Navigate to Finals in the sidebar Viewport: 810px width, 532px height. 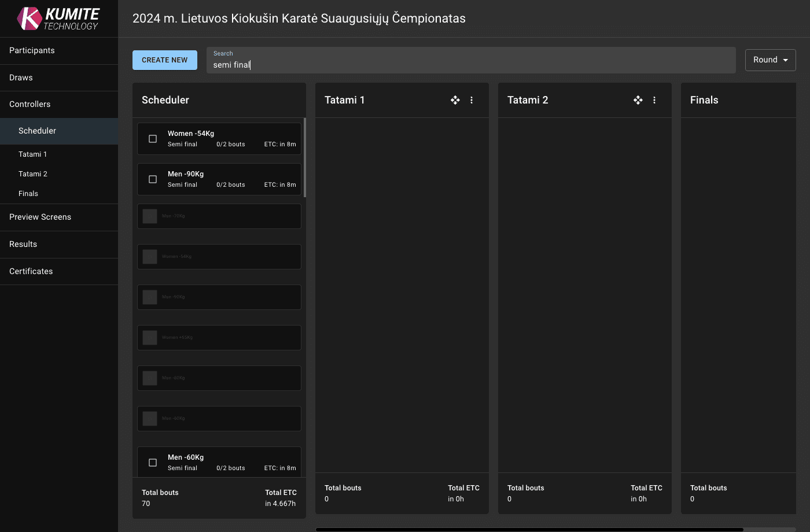(28, 194)
